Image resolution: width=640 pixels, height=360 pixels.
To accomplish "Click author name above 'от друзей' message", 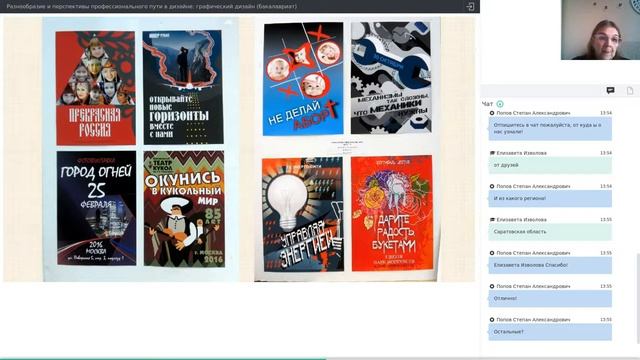I will 521,153.
